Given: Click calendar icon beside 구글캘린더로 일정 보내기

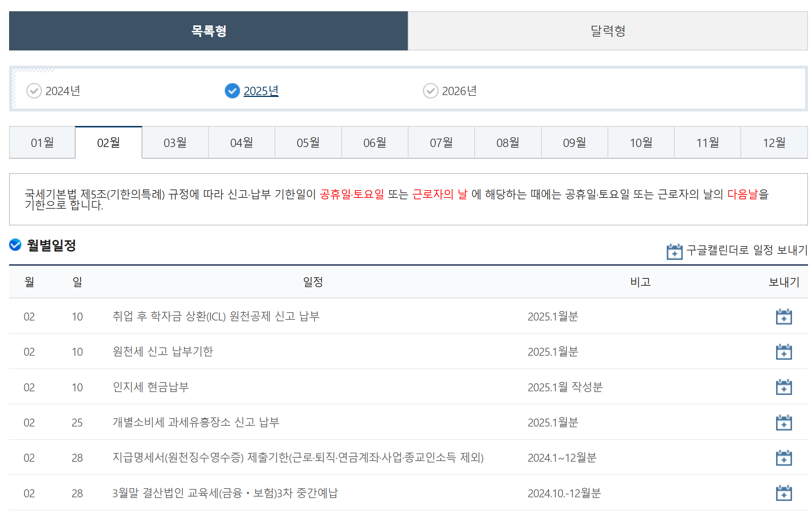Looking at the screenshot, I should click(674, 251).
